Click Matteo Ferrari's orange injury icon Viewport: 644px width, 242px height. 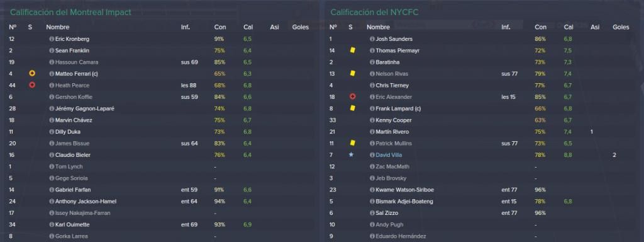(32, 74)
